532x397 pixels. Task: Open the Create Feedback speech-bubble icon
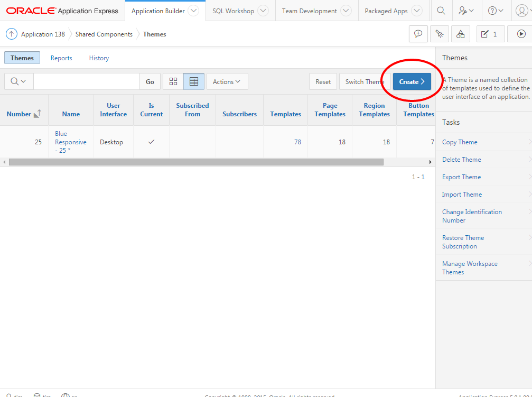point(418,34)
